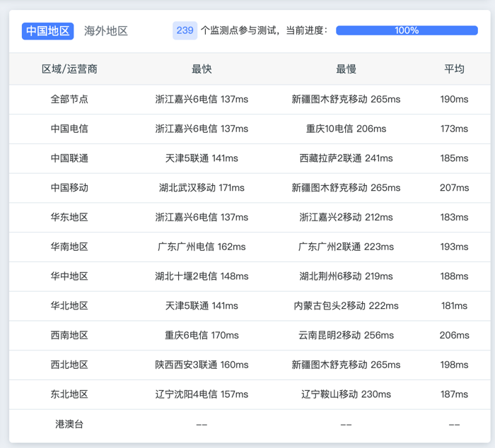Image resolution: width=495 pixels, height=448 pixels.
Task: Click the 207ms average value
Action: click(454, 188)
